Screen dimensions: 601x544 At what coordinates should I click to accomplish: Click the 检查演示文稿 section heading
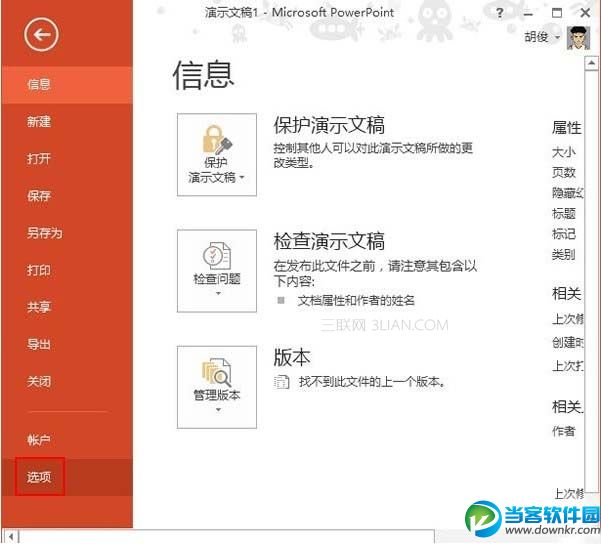click(x=329, y=242)
